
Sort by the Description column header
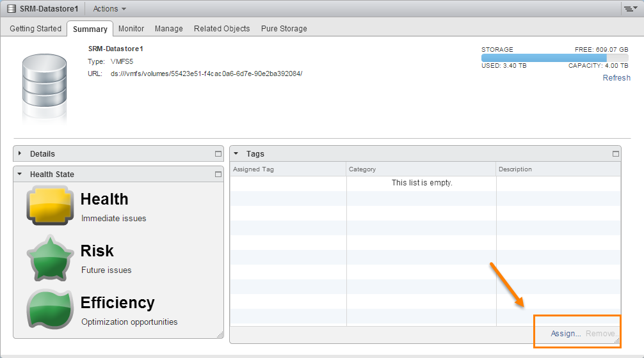click(559, 169)
